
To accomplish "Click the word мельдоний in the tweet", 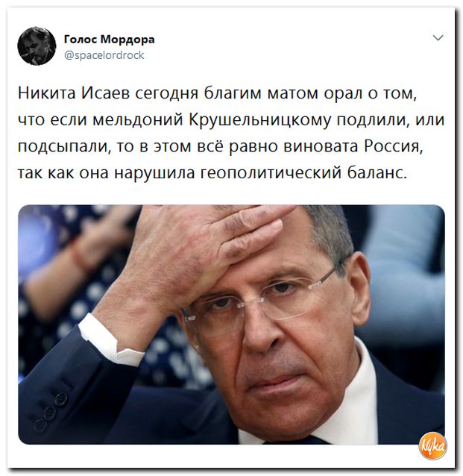I will coord(137,120).
